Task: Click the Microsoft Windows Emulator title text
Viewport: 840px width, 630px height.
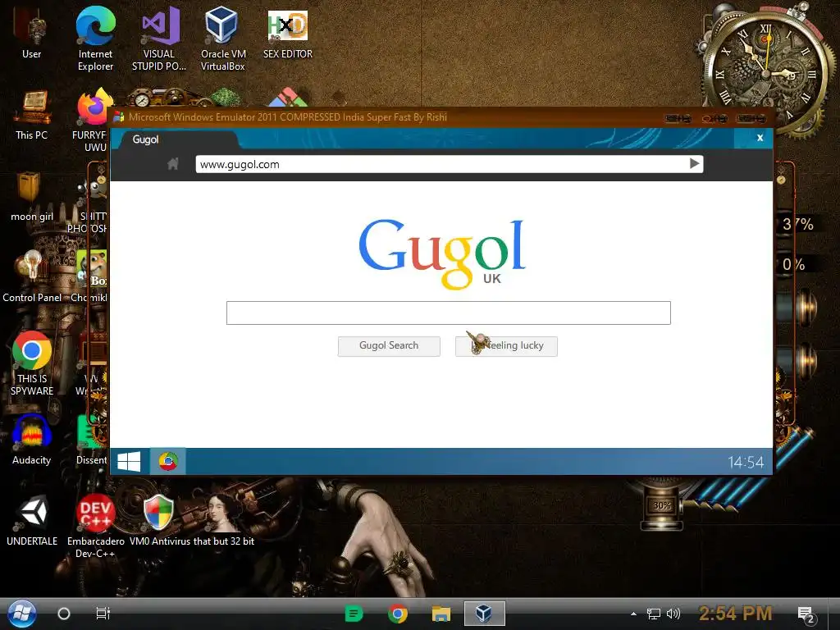Action: tap(288, 116)
